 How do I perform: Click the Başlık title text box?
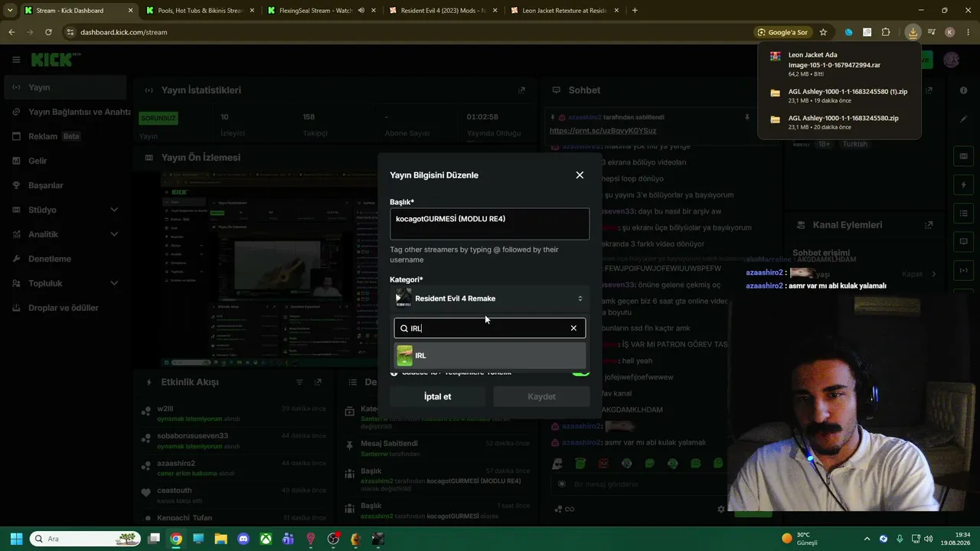[490, 224]
